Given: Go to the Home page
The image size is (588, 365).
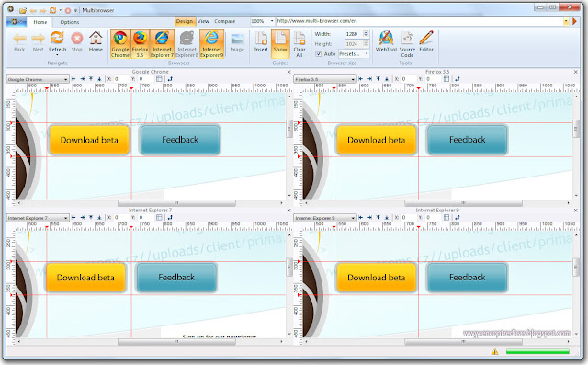Looking at the screenshot, I should coord(96,41).
